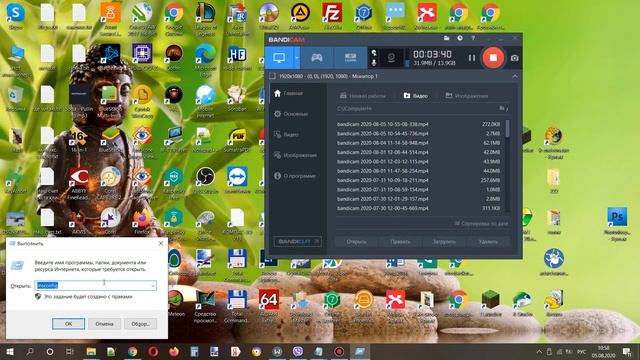Open sort by date option
640x360 pixels.
coord(481,224)
